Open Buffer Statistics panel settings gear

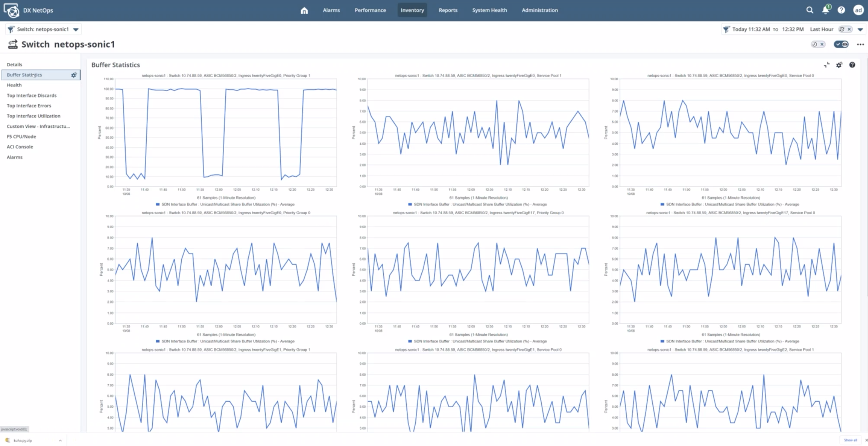(839, 65)
